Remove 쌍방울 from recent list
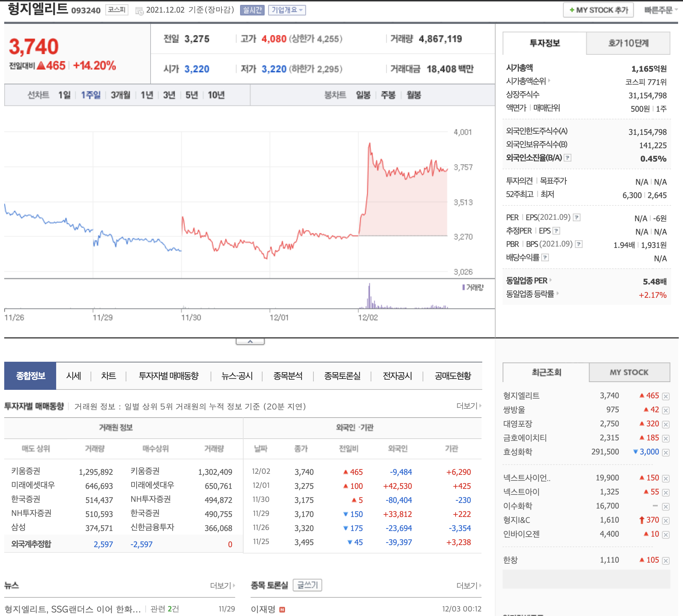The image size is (683, 616). 666,410
